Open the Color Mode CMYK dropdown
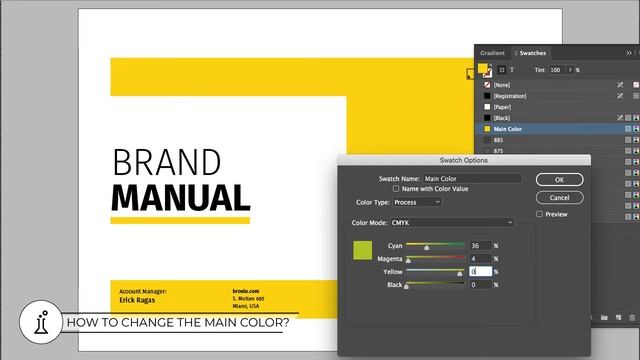This screenshot has height=360, width=640. pos(452,223)
